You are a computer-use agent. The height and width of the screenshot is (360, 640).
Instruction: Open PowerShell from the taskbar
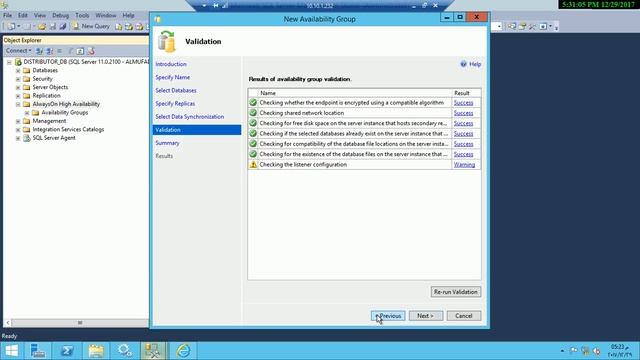(67, 351)
